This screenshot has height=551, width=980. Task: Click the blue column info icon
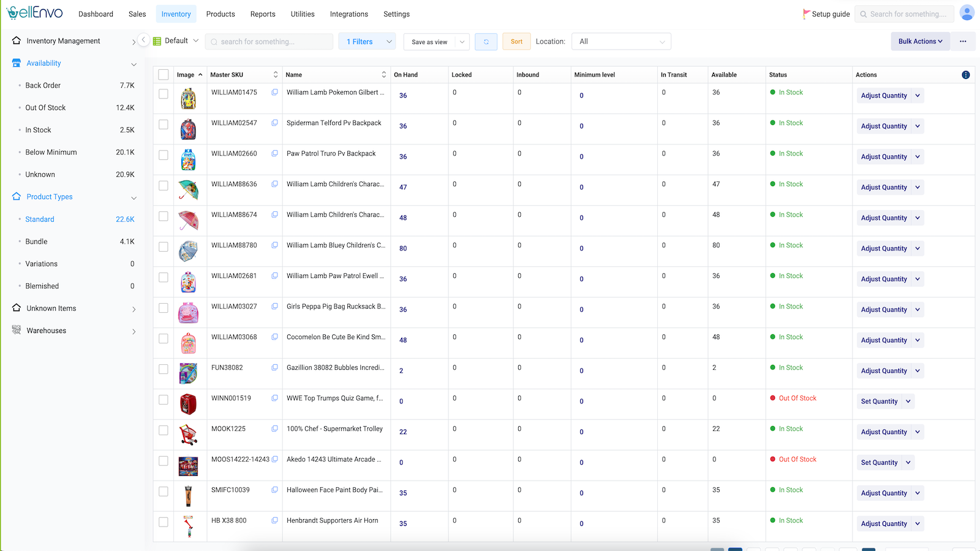tap(965, 75)
